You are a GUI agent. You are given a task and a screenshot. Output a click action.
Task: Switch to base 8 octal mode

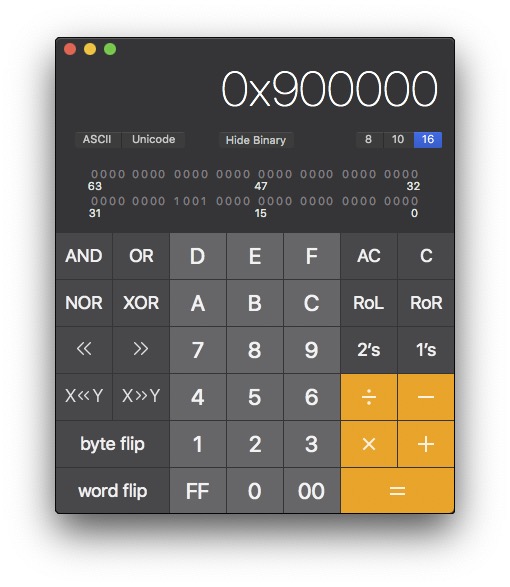[x=369, y=140]
